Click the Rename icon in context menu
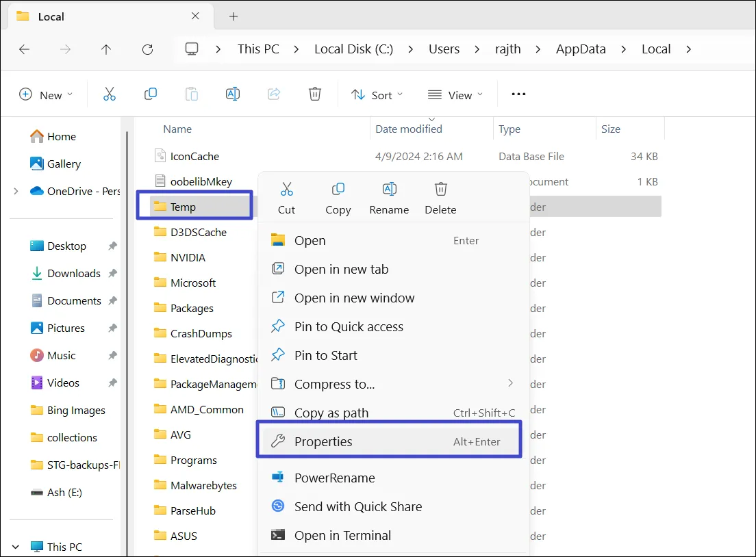The height and width of the screenshot is (557, 756). pyautogui.click(x=389, y=190)
